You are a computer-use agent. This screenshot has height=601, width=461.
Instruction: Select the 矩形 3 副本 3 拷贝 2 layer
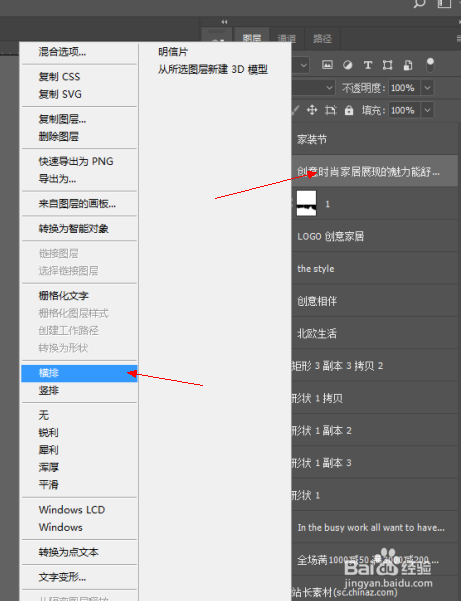pos(375,366)
